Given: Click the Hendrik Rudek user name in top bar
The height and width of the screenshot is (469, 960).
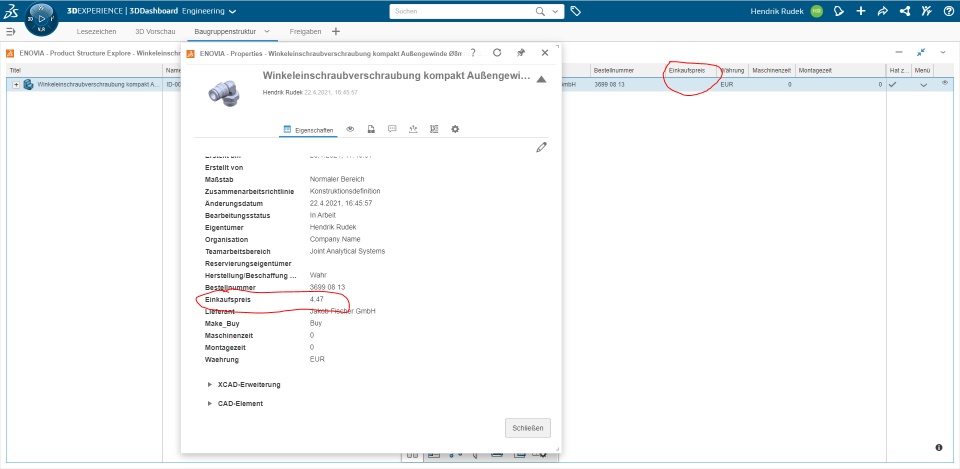Looking at the screenshot, I should [777, 11].
